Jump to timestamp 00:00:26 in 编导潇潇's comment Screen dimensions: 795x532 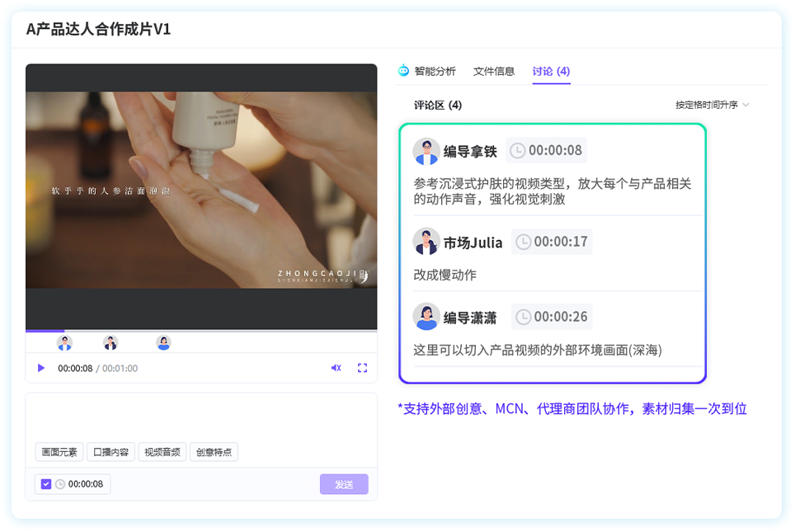tap(552, 317)
